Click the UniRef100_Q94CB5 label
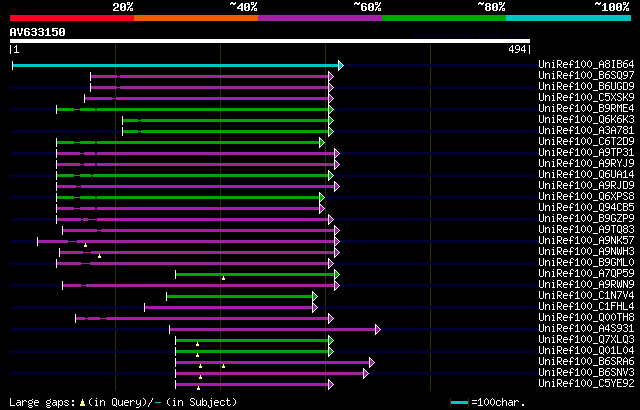This screenshot has width=640, height=410. (586, 208)
